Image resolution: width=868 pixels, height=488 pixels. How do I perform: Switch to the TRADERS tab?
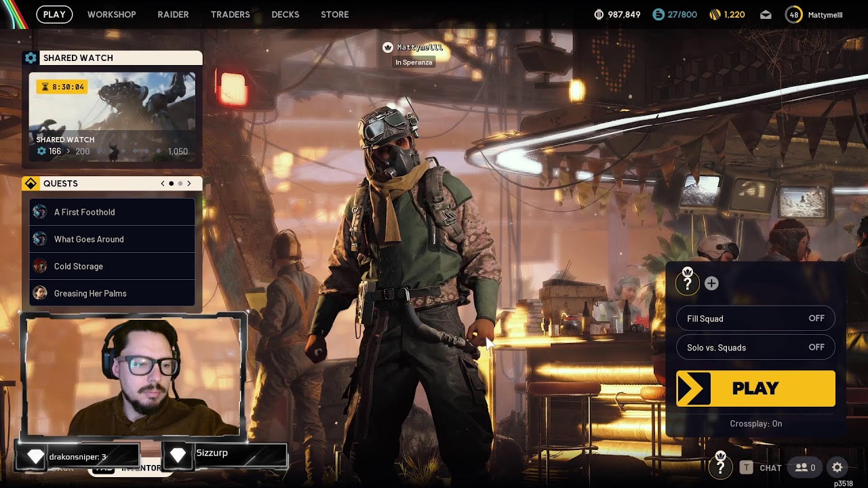[230, 14]
